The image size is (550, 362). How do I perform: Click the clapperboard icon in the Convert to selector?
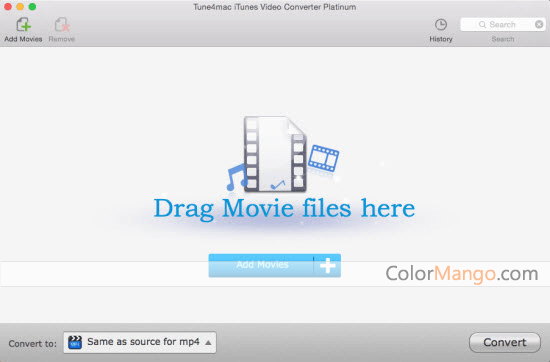tap(75, 342)
